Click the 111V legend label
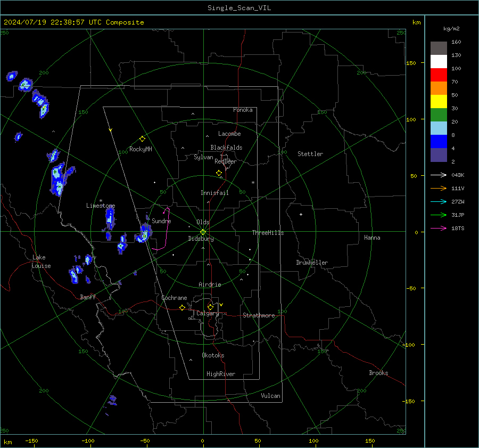479x448 pixels. [x=458, y=188]
